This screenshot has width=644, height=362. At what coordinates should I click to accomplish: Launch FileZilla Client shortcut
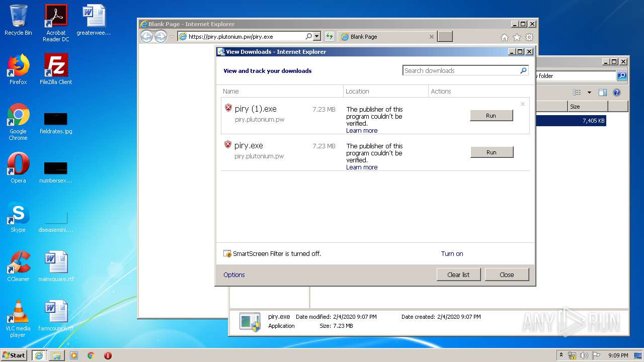tap(56, 69)
